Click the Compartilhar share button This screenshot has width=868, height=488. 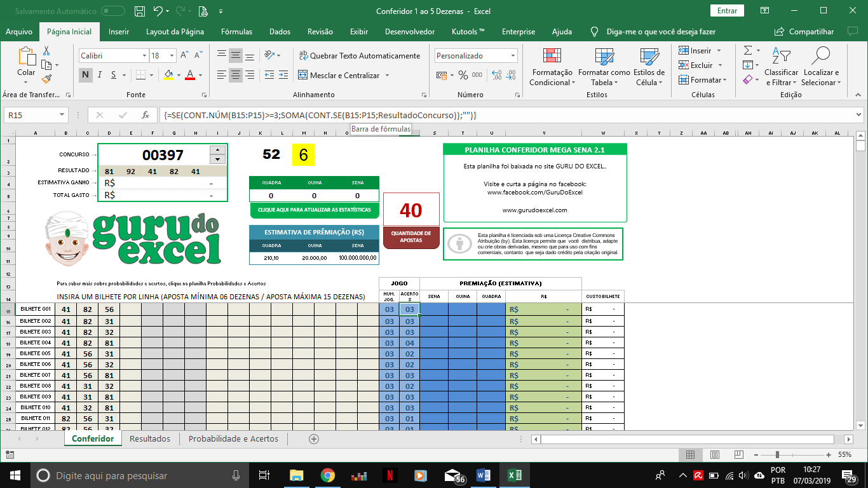804,32
